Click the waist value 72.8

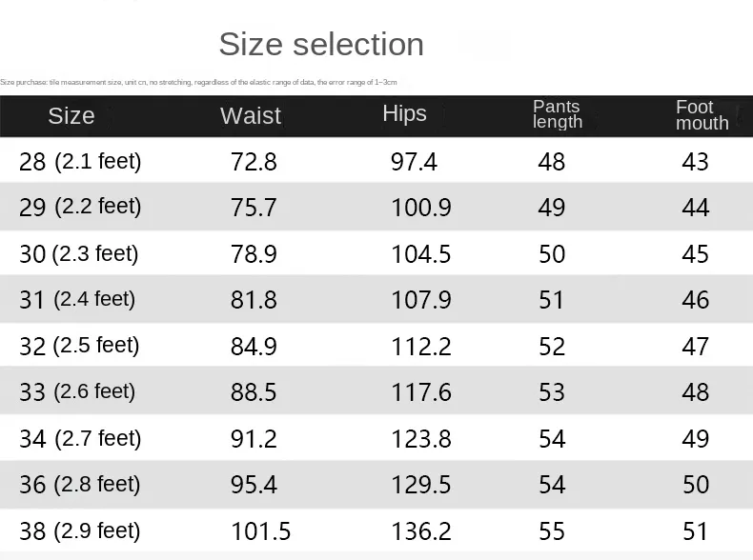pos(254,162)
